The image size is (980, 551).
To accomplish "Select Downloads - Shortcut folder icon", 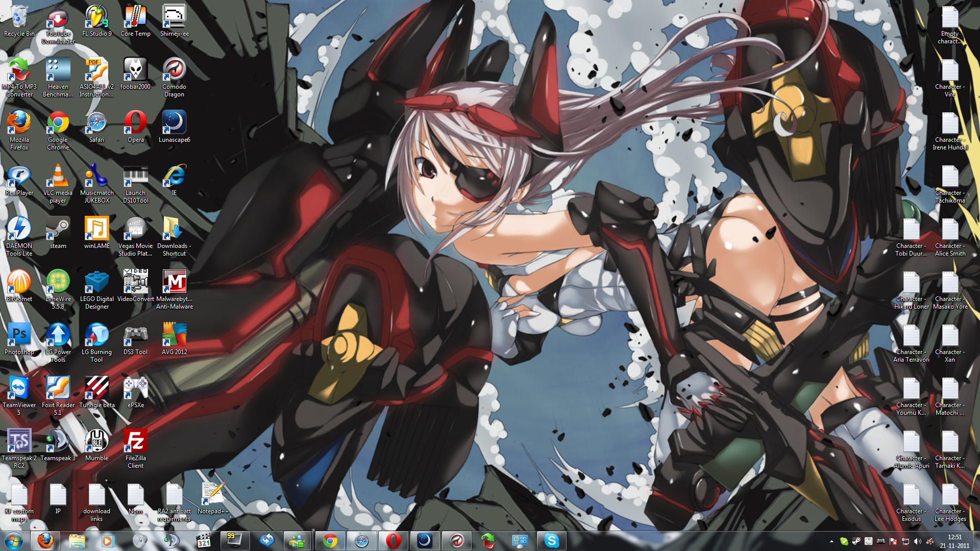I will (175, 237).
